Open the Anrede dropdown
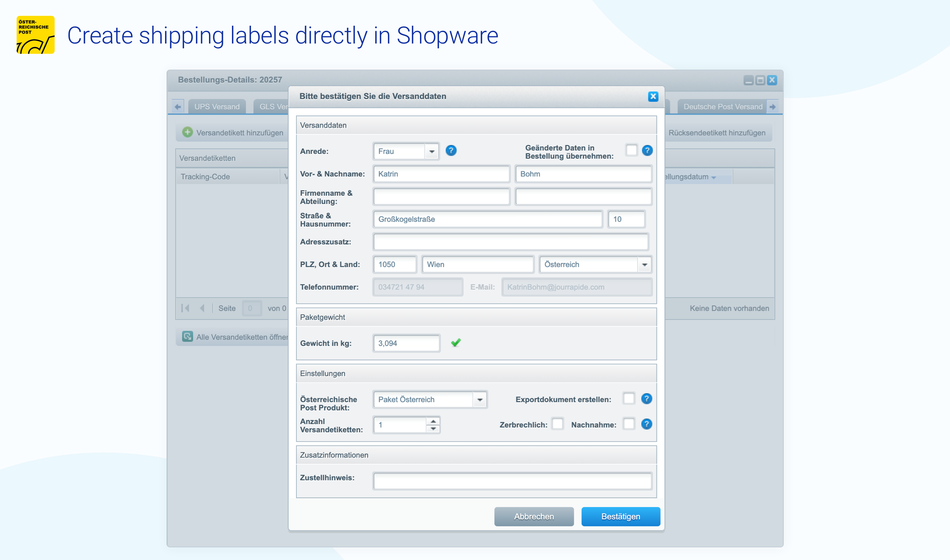The height and width of the screenshot is (560, 950). [432, 151]
